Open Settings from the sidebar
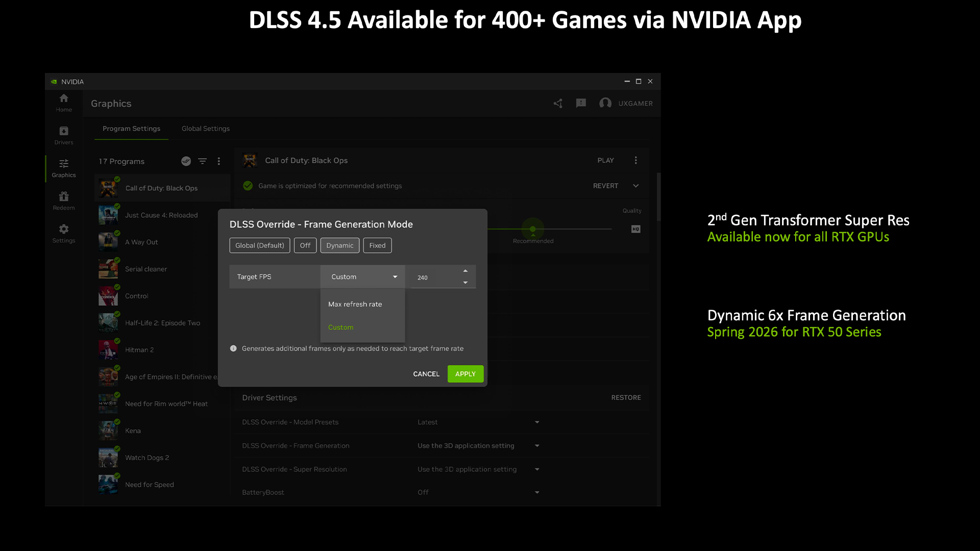This screenshot has width=980, height=551. (63, 234)
